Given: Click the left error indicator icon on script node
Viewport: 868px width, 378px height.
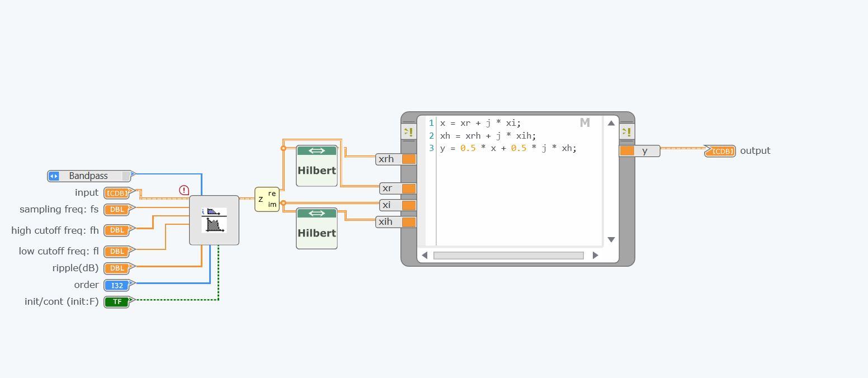Looking at the screenshot, I should (409, 132).
